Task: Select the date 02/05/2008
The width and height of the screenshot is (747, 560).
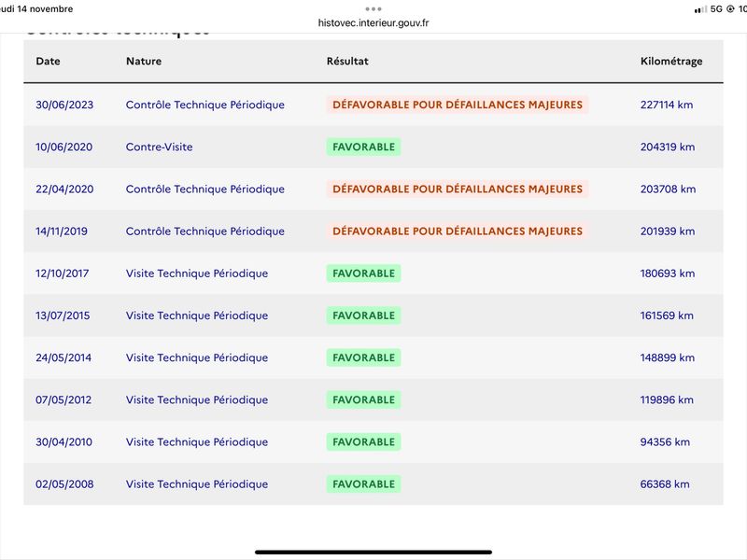Action: coord(64,483)
